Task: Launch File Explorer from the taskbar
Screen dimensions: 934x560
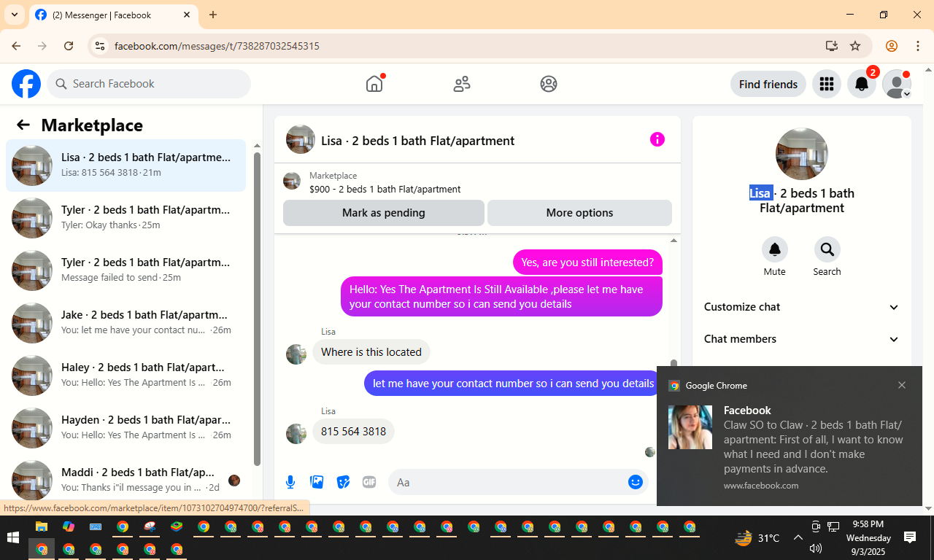Action: [42, 527]
